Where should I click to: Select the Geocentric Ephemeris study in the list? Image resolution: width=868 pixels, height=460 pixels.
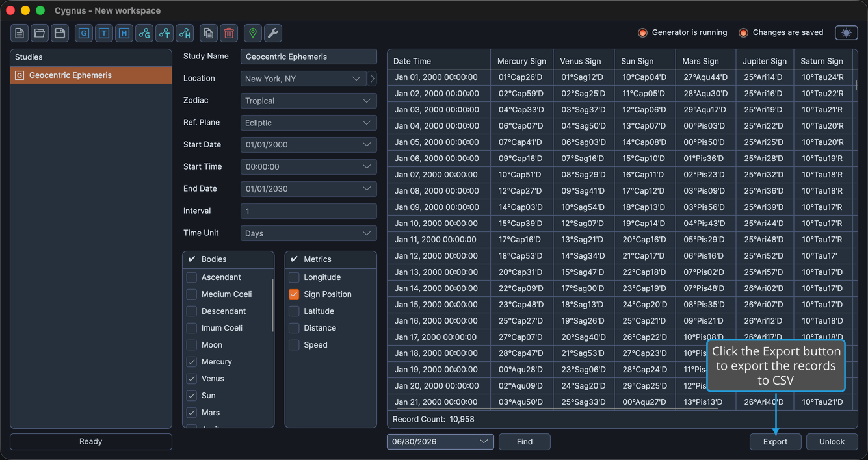click(x=91, y=75)
